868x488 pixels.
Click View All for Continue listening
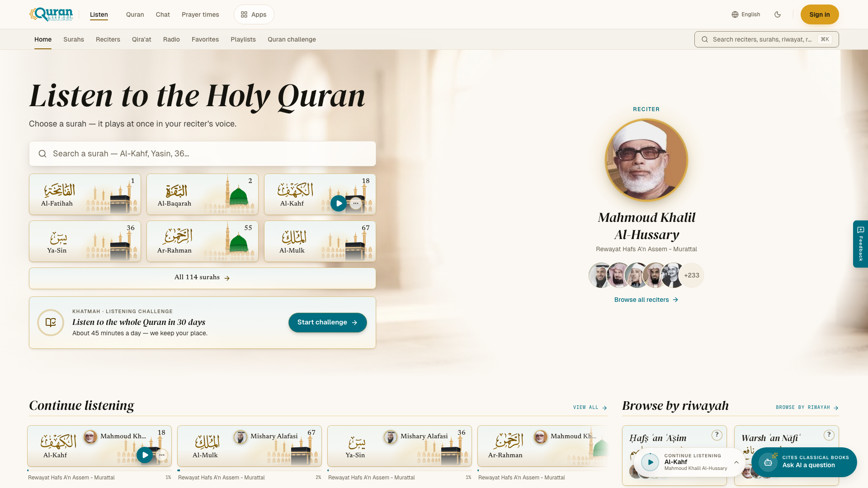[590, 408]
